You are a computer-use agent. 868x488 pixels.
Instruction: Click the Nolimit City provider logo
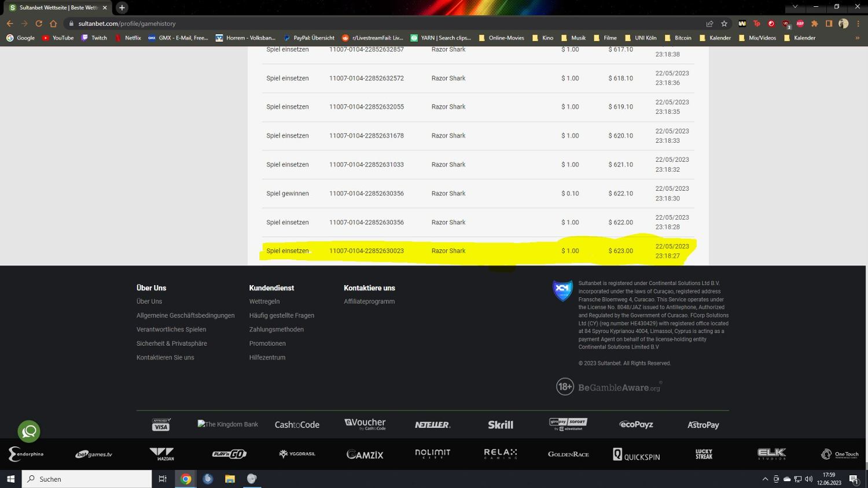point(432,454)
